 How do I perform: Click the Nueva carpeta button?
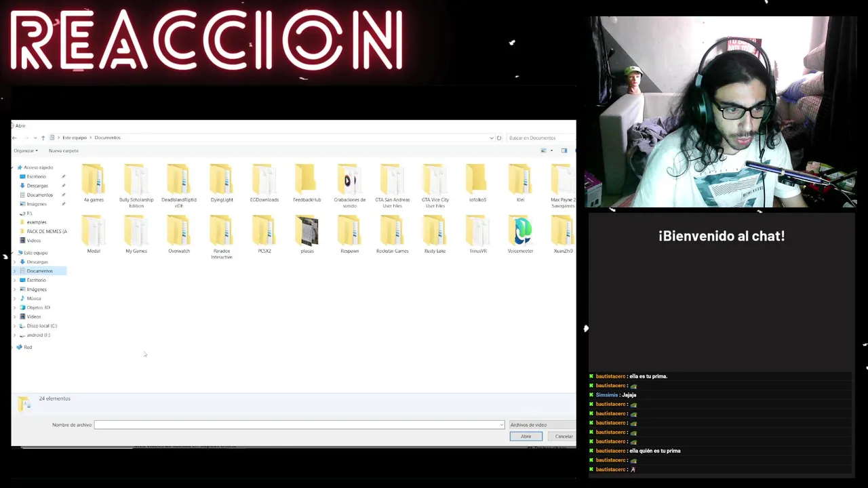tap(64, 150)
